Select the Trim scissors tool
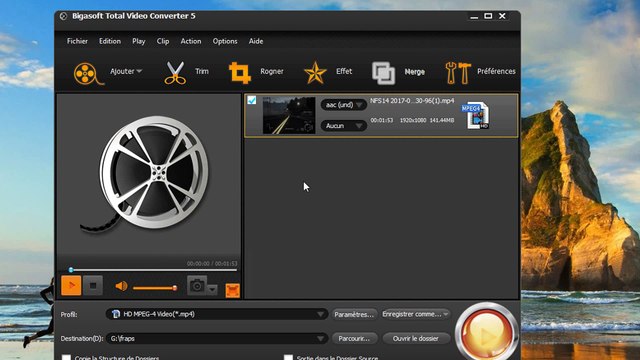 [x=175, y=73]
